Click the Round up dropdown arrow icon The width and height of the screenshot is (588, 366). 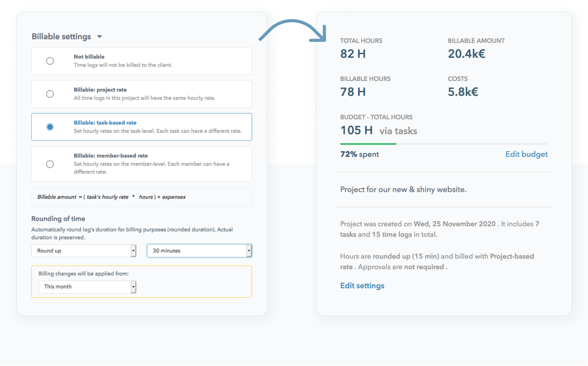(x=133, y=251)
